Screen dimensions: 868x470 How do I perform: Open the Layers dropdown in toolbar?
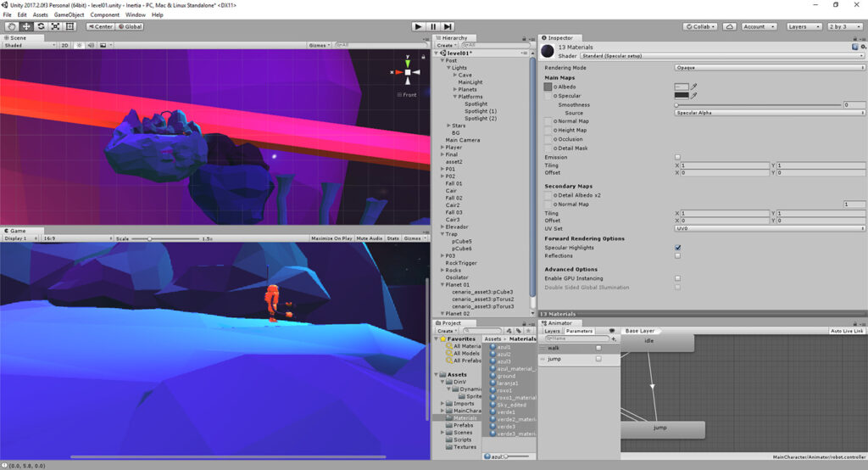click(x=803, y=26)
